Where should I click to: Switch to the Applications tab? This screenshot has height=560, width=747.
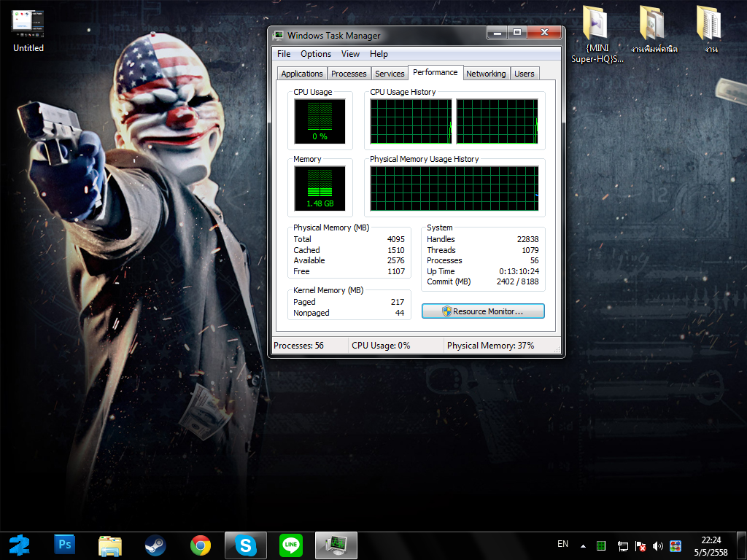pyautogui.click(x=302, y=74)
